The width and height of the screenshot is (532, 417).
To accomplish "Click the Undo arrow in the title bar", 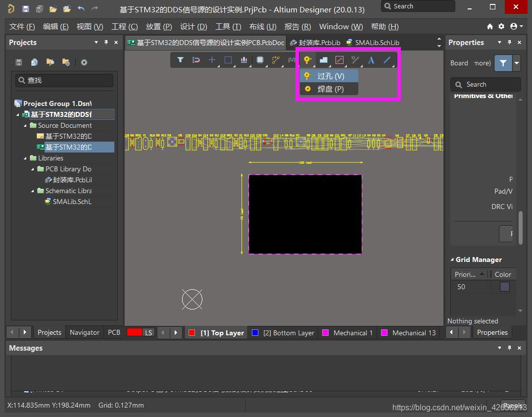I will pos(81,9).
